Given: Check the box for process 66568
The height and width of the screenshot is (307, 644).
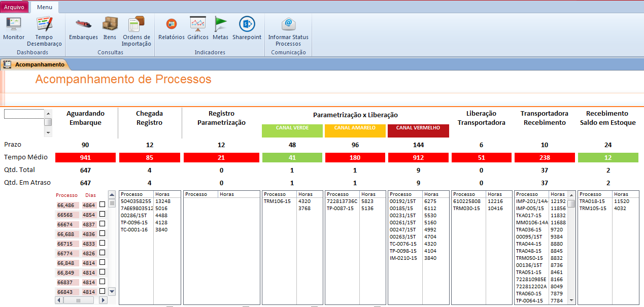Looking at the screenshot, I should coord(103,214).
